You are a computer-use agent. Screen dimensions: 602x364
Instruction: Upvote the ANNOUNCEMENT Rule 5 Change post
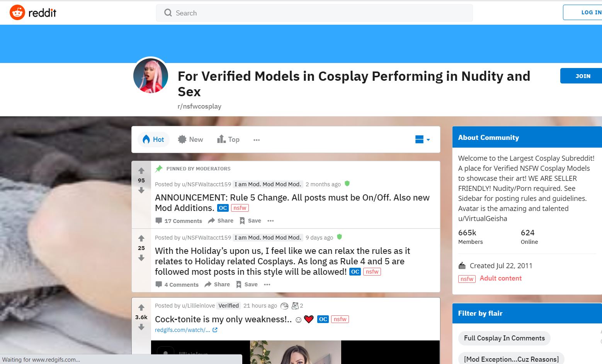coord(141,171)
